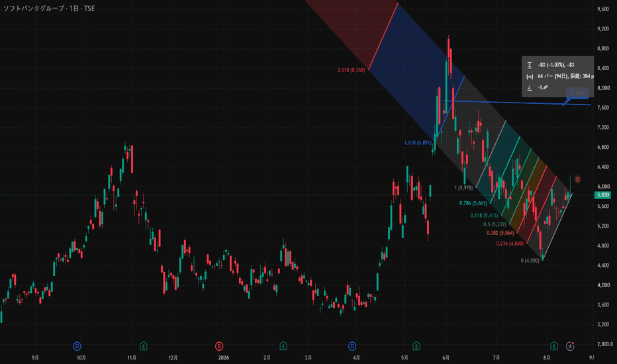Open the earnings marker near 8月
Image resolution: width=617 pixels, height=364 pixels.
coord(554,346)
